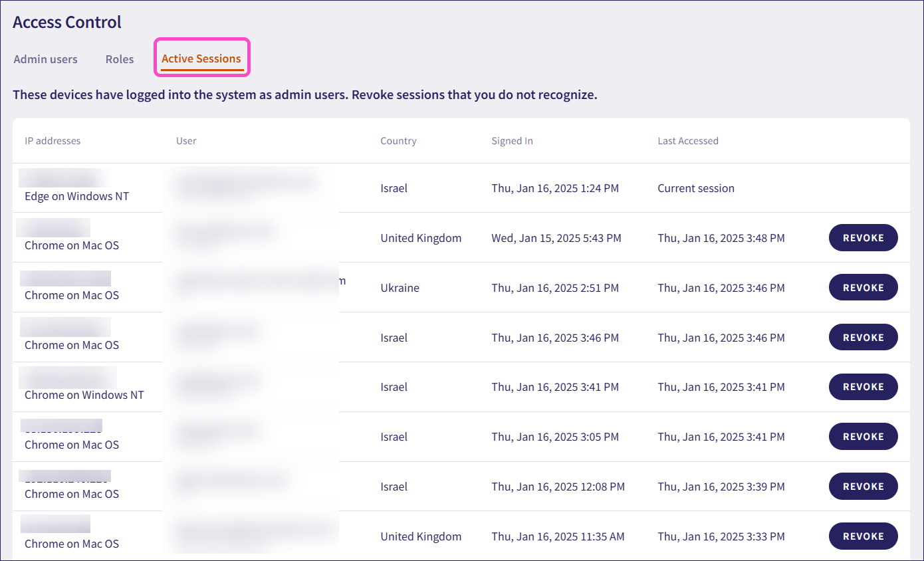Image resolution: width=924 pixels, height=561 pixels.
Task: Click the Signed In column header
Action: pyautogui.click(x=512, y=141)
